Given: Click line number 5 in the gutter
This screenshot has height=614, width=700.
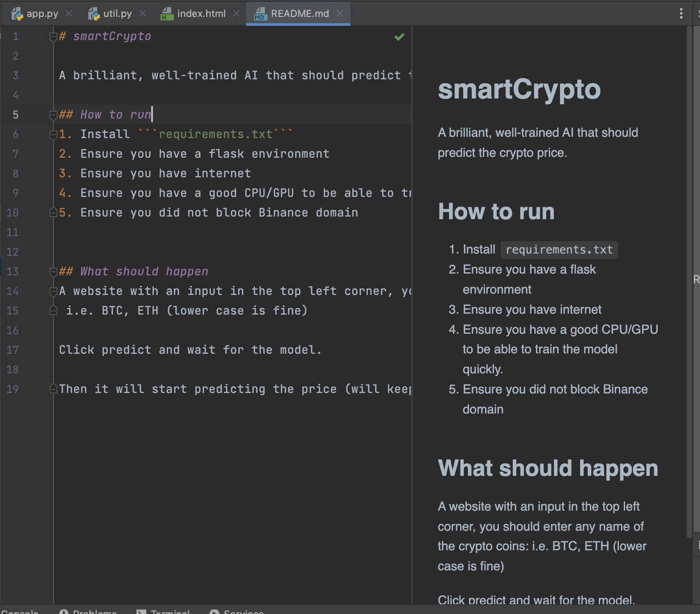Looking at the screenshot, I should point(16,115).
